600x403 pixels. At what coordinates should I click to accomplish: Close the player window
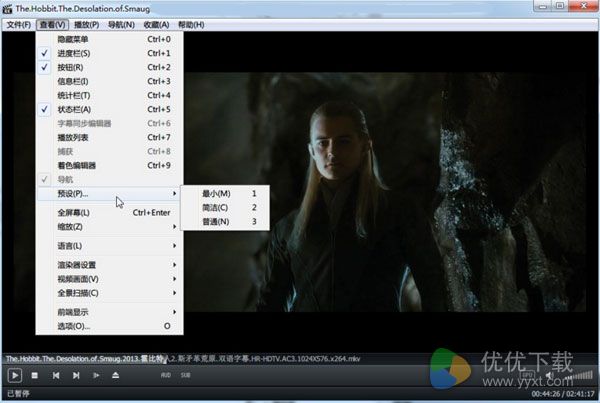coord(584,6)
